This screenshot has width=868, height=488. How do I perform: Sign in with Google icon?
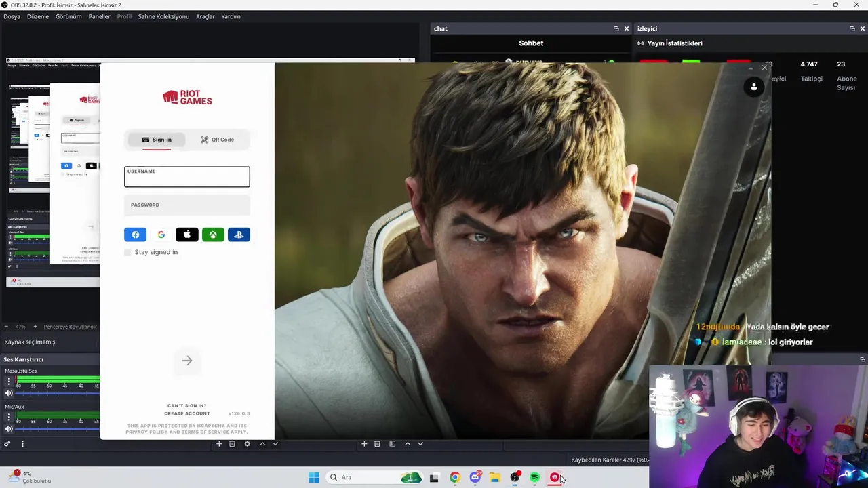[x=161, y=235]
